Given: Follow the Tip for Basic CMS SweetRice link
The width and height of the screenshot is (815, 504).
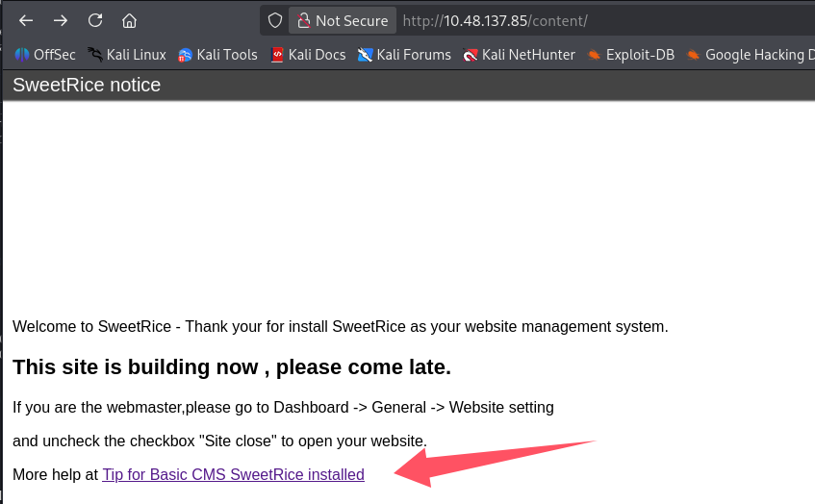Looking at the screenshot, I should click(233, 474).
